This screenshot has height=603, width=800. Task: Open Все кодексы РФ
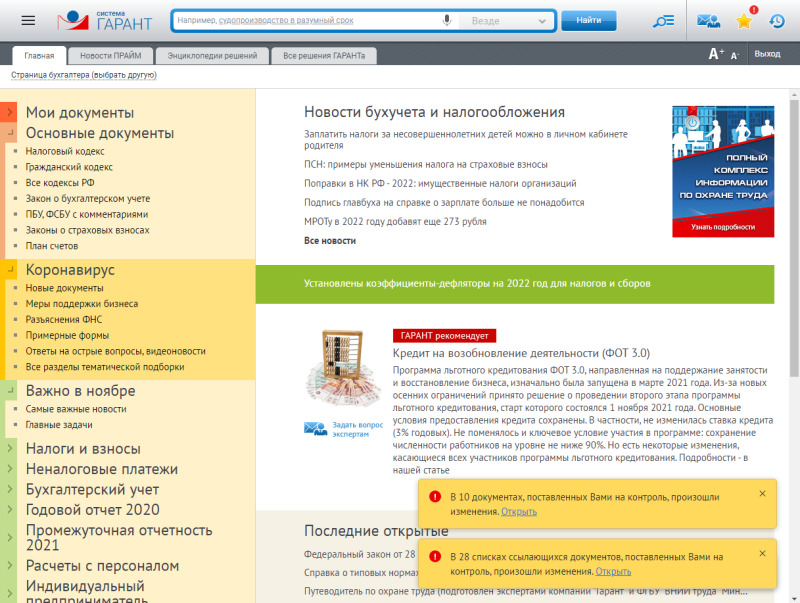[x=60, y=183]
